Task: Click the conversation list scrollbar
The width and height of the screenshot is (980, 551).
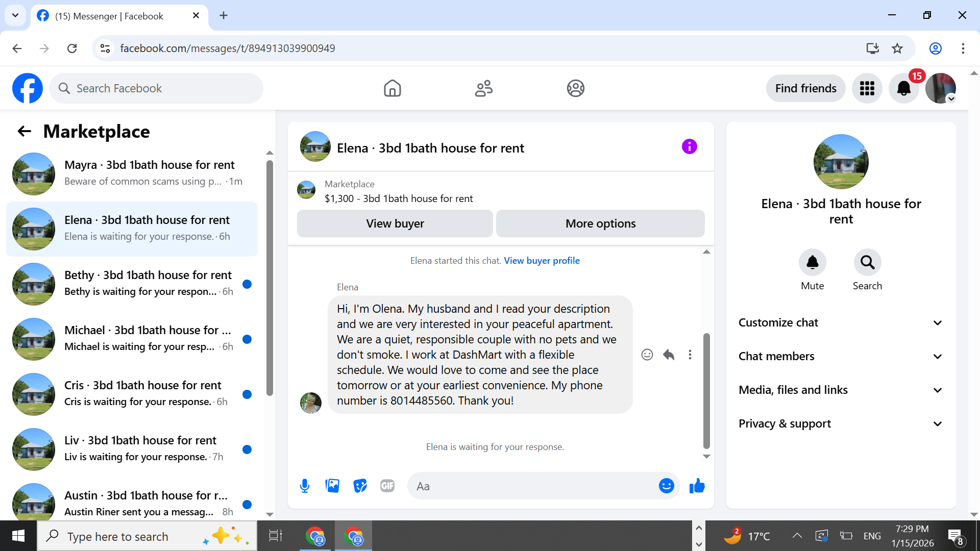Action: 269,278
